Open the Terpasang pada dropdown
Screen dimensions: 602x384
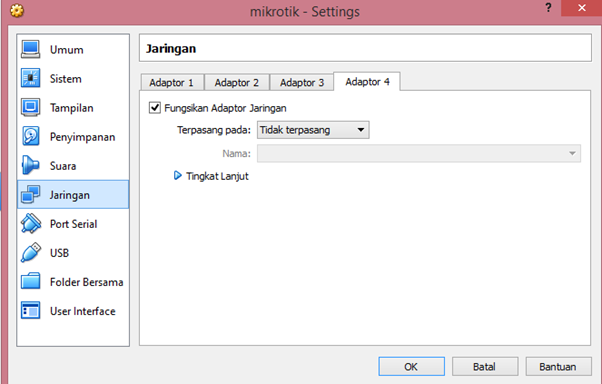(x=313, y=130)
